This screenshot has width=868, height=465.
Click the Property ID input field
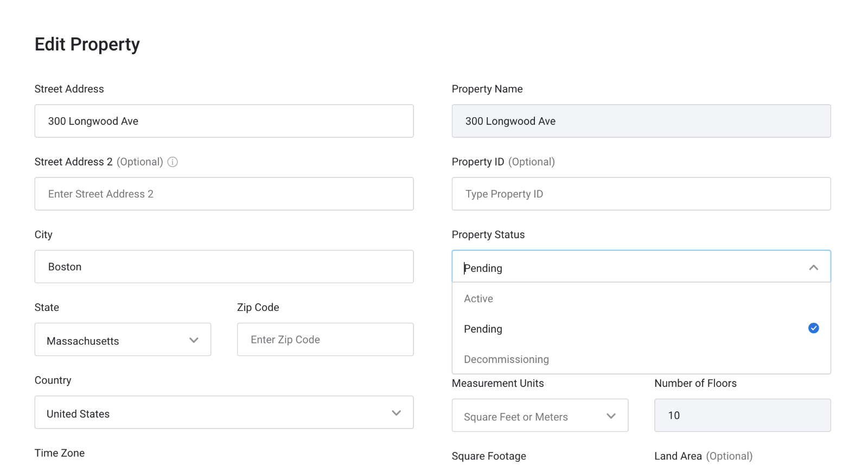641,194
